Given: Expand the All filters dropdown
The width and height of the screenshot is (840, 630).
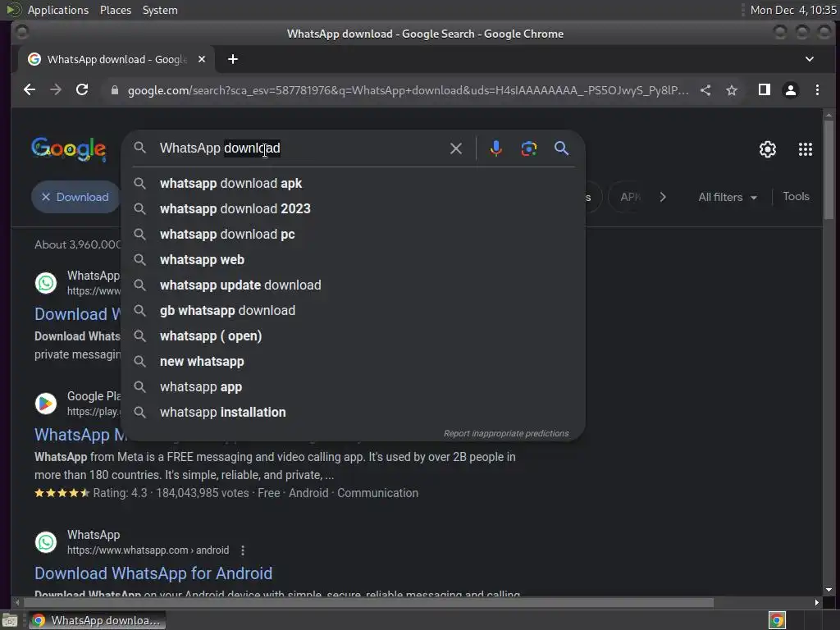Looking at the screenshot, I should (x=728, y=197).
